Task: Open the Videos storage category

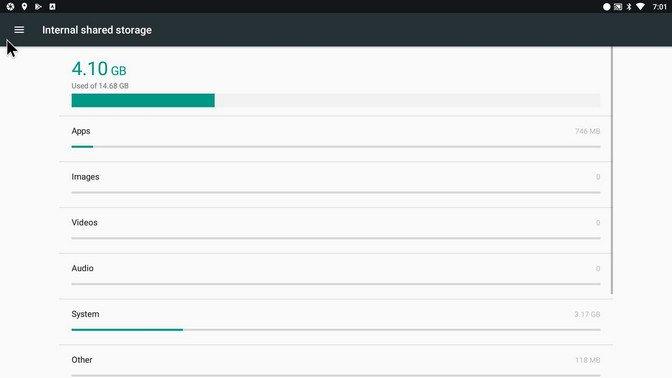Action: (336, 231)
